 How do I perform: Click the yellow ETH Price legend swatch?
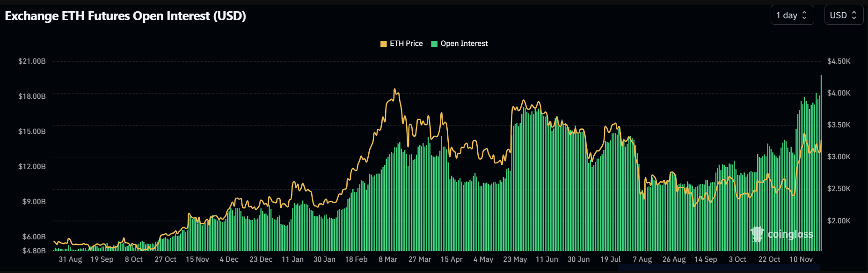coord(384,44)
